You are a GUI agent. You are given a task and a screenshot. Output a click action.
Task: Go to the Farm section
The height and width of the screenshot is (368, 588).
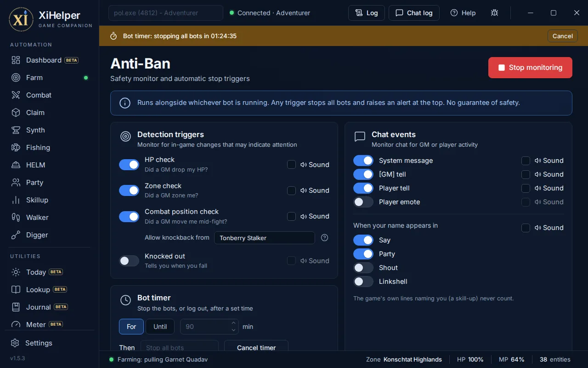click(x=50, y=78)
